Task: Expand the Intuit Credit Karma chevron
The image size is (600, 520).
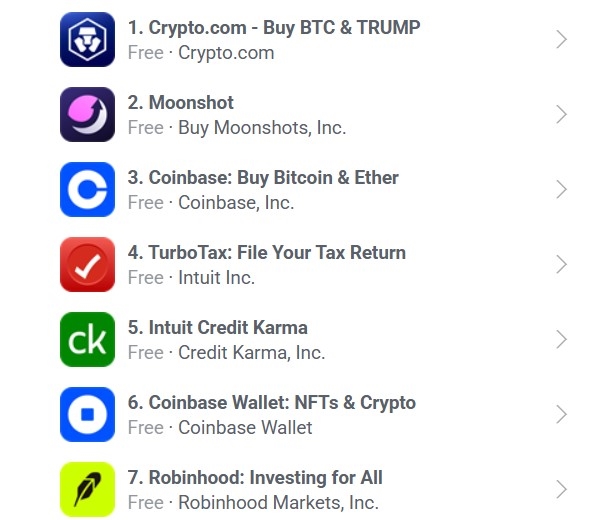Action: [x=561, y=340]
